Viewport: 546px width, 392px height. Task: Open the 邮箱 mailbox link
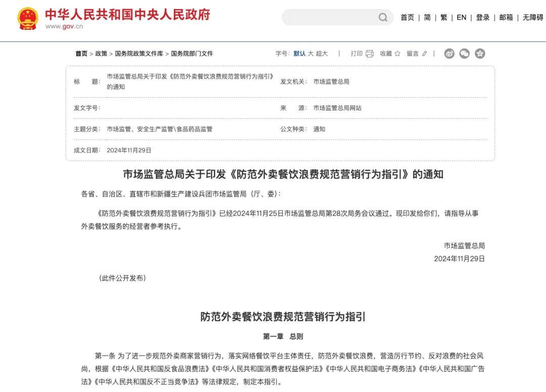click(506, 17)
